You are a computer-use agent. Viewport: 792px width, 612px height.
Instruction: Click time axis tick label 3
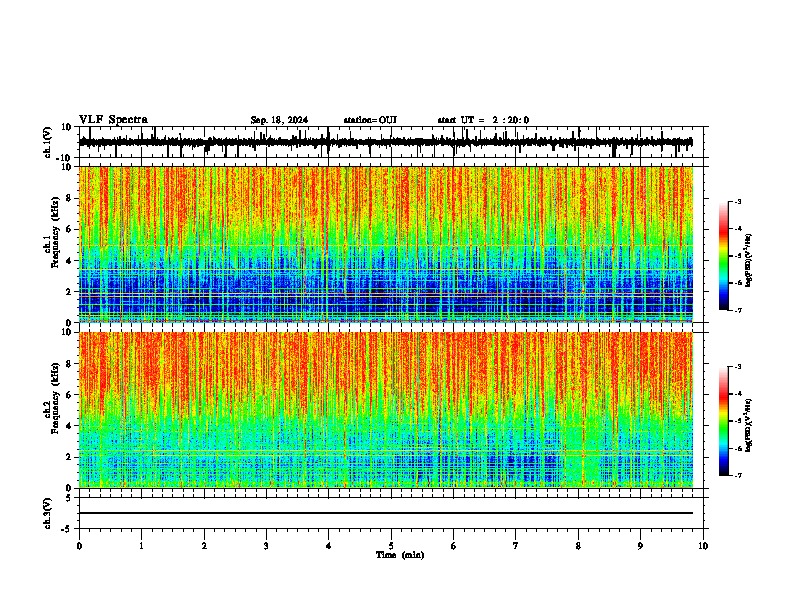click(x=266, y=546)
